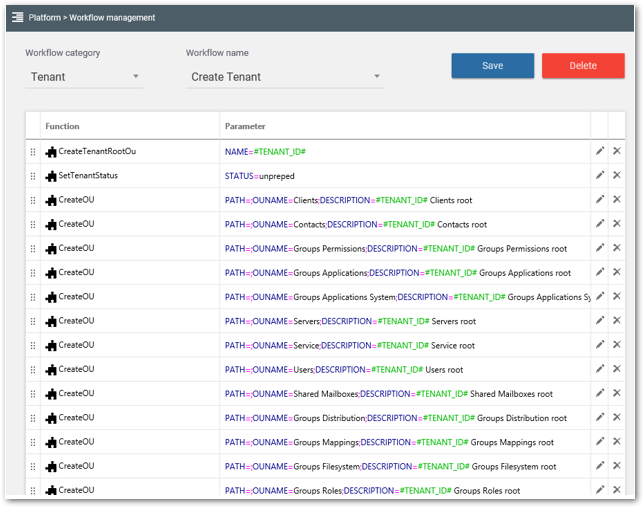Viewport: 644px width, 508px height.
Task: Click drag handle of the Servers row
Action: pos(33,322)
